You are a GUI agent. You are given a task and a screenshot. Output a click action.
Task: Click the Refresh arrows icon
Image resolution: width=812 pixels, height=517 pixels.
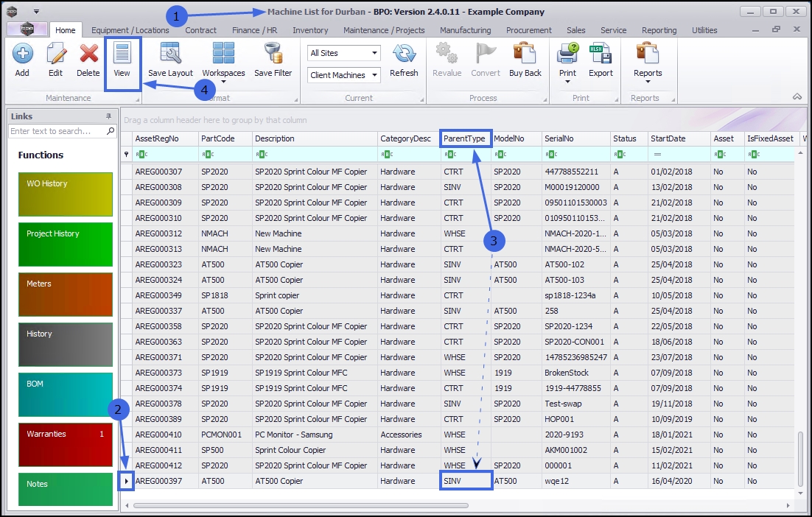tap(404, 53)
